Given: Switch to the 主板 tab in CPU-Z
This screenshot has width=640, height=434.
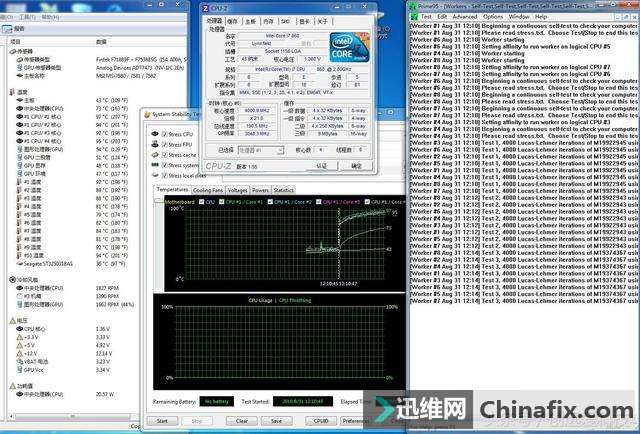Looking at the screenshot, I should [251, 22].
